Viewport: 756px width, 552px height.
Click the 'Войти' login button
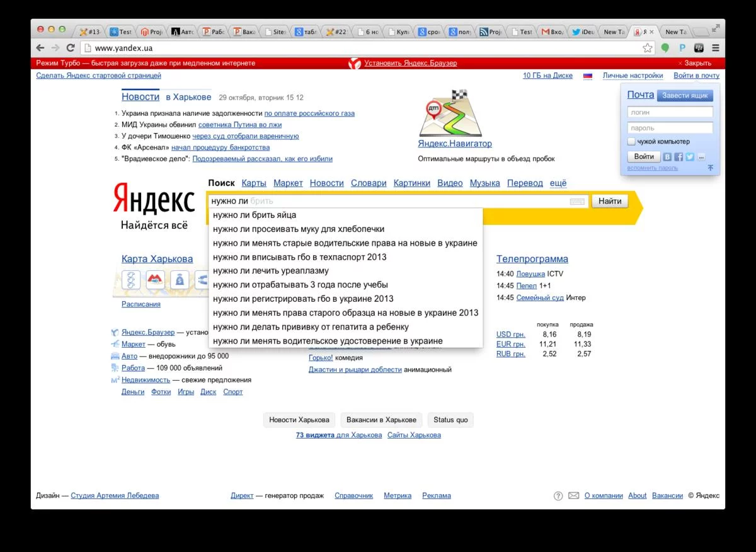click(644, 157)
